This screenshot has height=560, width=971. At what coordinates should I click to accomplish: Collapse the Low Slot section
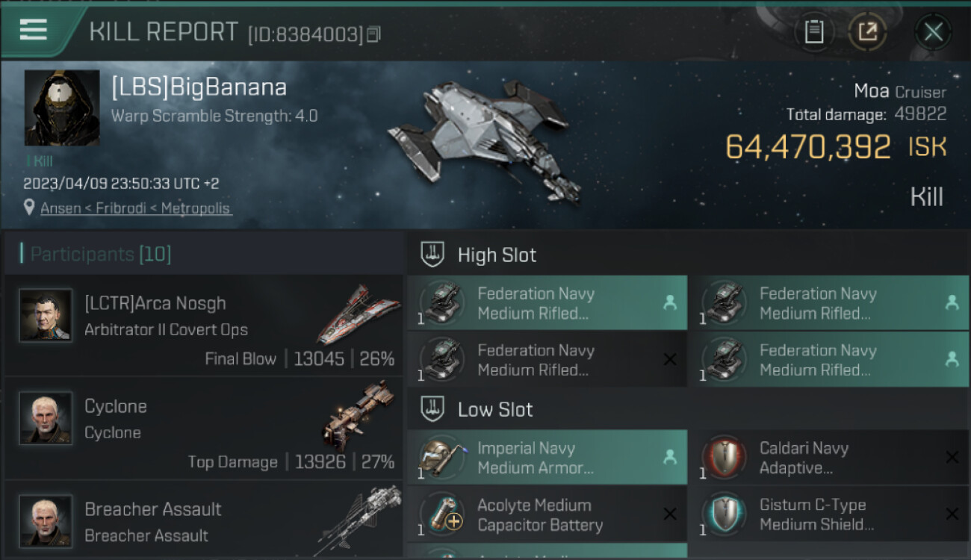tap(495, 410)
